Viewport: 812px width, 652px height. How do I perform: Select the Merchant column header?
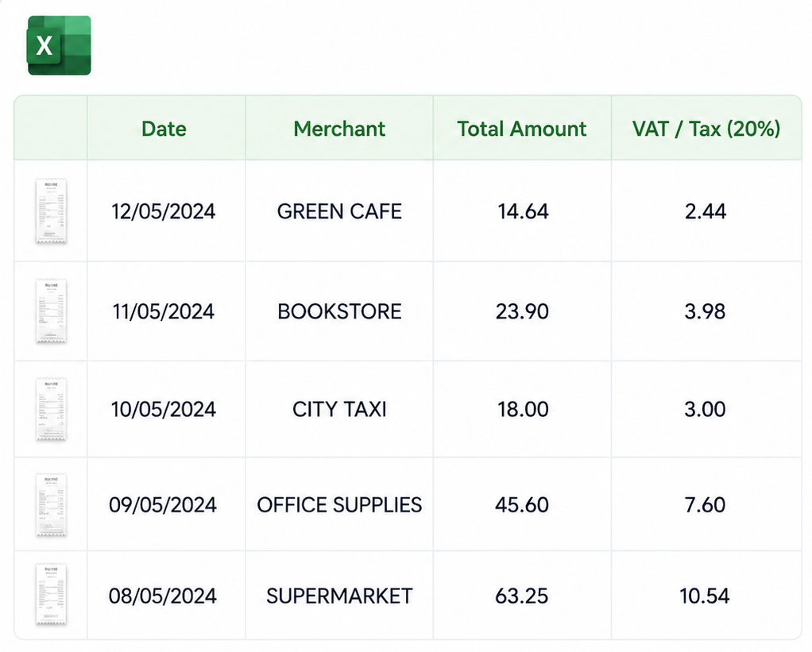[339, 129]
